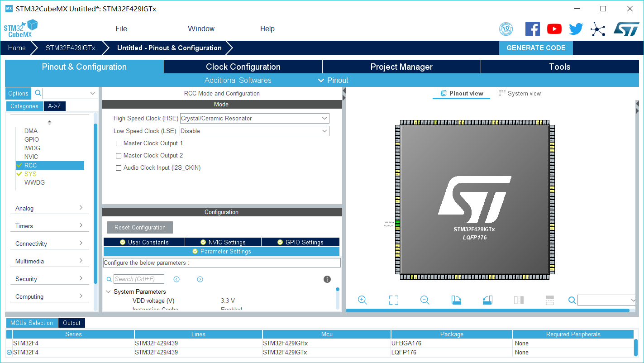The width and height of the screenshot is (644, 363).
Task: Check the Audio Clock Input (I2S_CKIN) box
Action: [119, 167]
